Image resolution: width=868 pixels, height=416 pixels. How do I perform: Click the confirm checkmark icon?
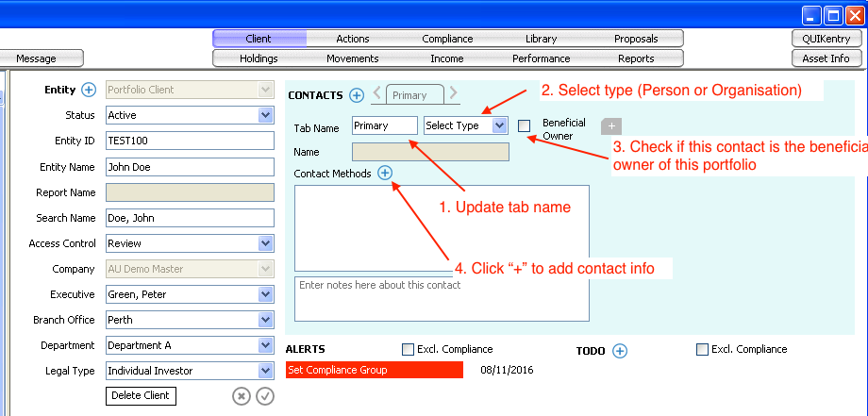coord(265,396)
